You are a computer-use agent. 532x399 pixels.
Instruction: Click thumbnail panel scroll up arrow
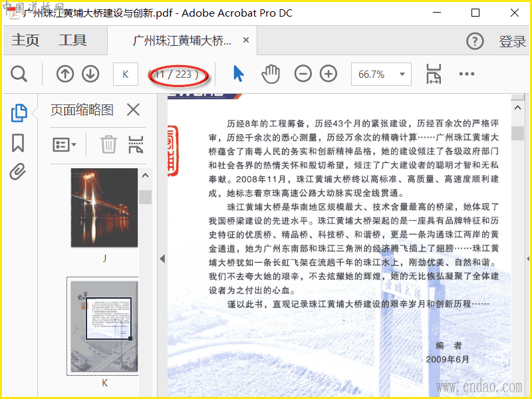click(145, 176)
